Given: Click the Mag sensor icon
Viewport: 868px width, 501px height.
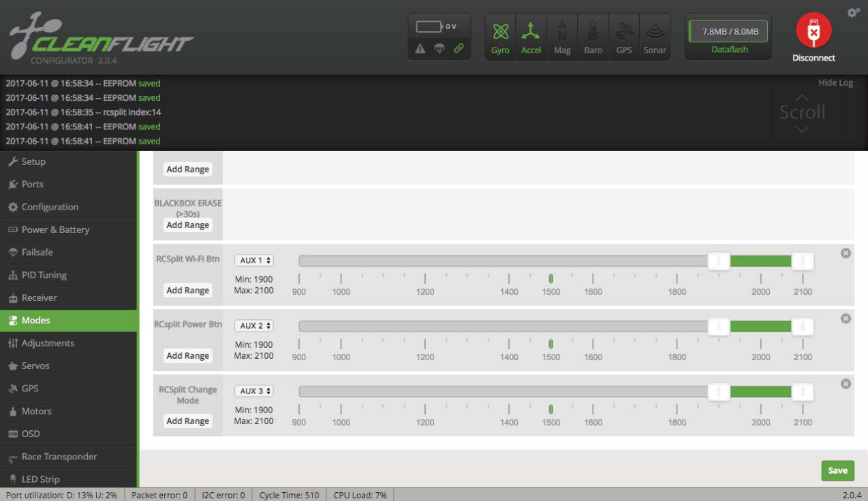Looking at the screenshot, I should click(562, 37).
